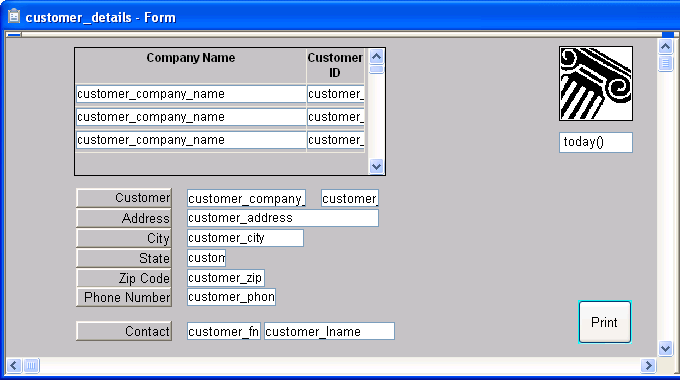This screenshot has width=680, height=380.
Task: Select Company Name column header
Action: (191, 66)
